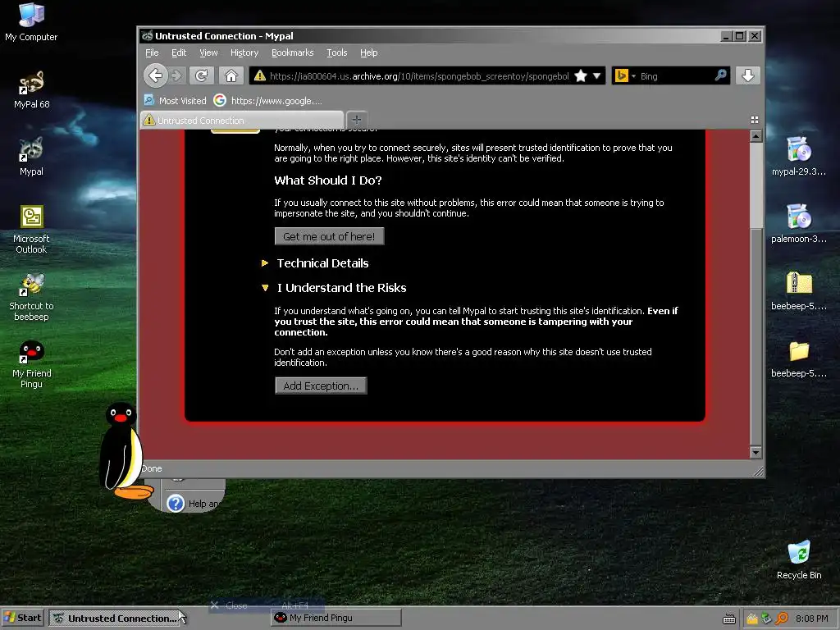Select the Recycle Bin icon

tap(799, 560)
